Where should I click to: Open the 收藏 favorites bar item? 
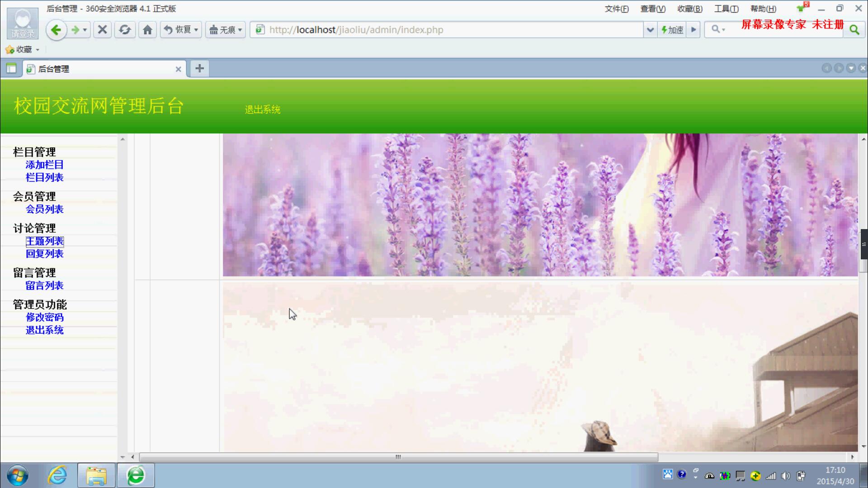pos(23,49)
